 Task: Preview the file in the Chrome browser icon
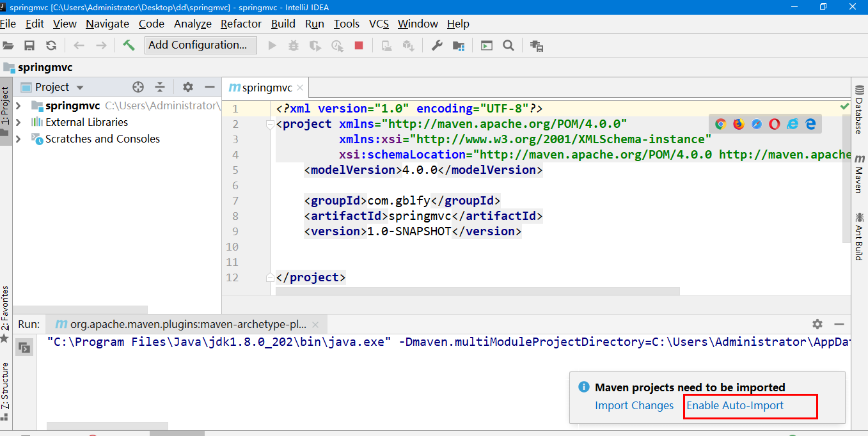720,124
